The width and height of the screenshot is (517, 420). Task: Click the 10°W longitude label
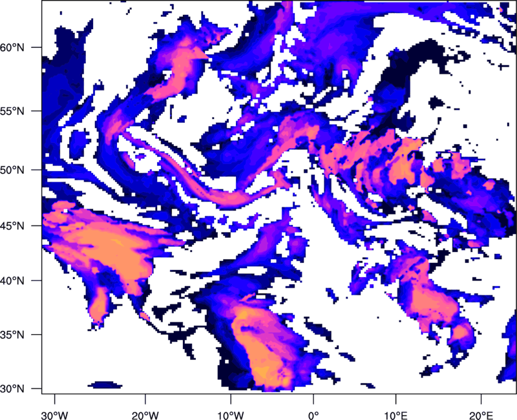pos(231,415)
